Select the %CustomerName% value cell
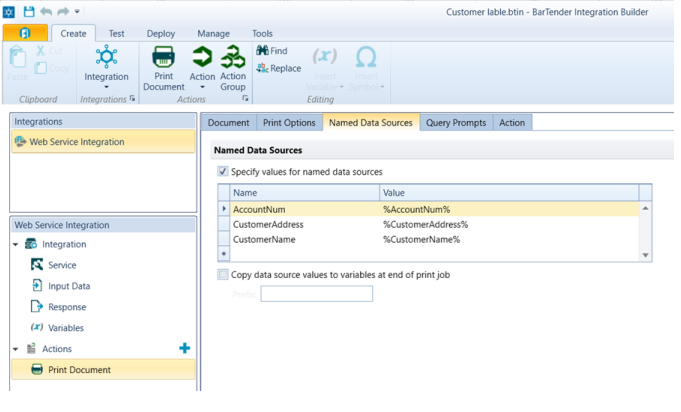This screenshot has width=681, height=412. tap(509, 239)
